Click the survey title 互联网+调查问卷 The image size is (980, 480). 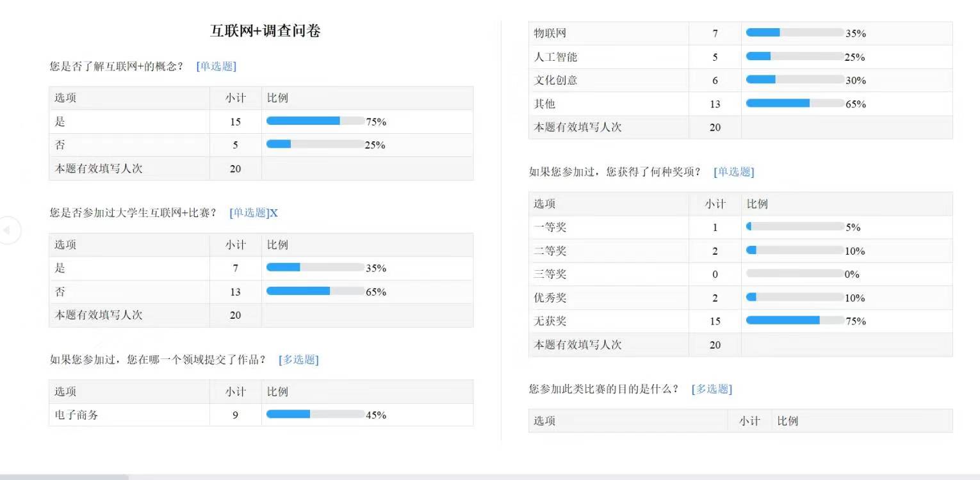pos(266,30)
